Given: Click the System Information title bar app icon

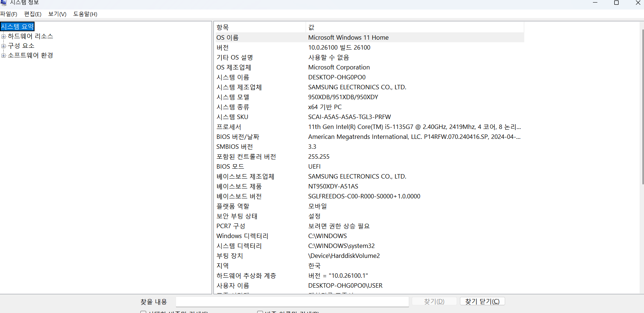Looking at the screenshot, I should coord(3,3).
